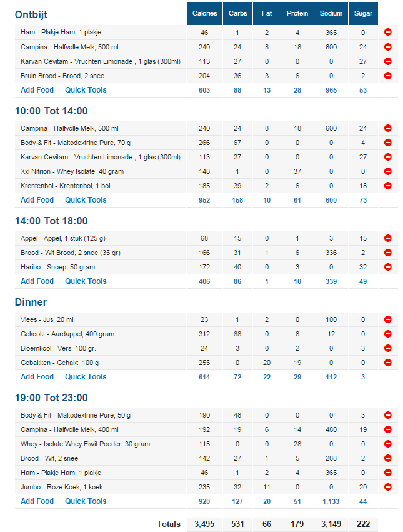Add Food to the 10:00 Tot 14:00 meal

point(37,200)
